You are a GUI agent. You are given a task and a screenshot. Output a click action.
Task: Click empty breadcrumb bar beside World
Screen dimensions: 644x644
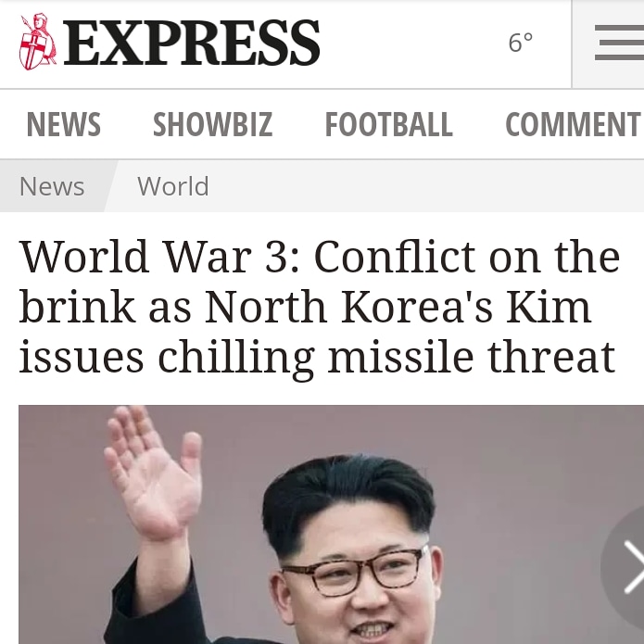pyautogui.click(x=423, y=186)
